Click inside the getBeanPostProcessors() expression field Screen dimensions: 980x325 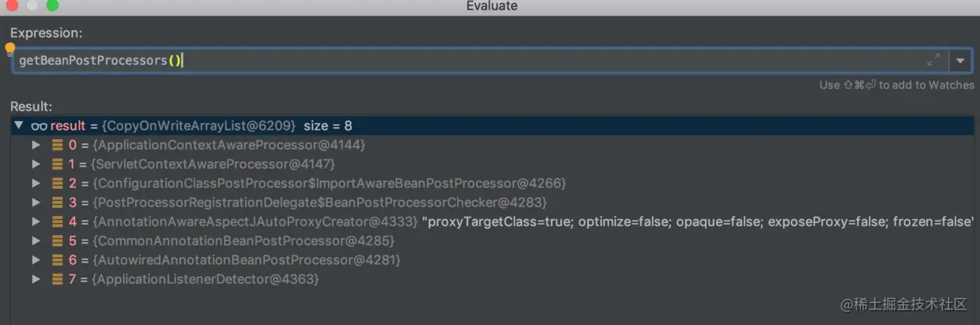(474, 60)
